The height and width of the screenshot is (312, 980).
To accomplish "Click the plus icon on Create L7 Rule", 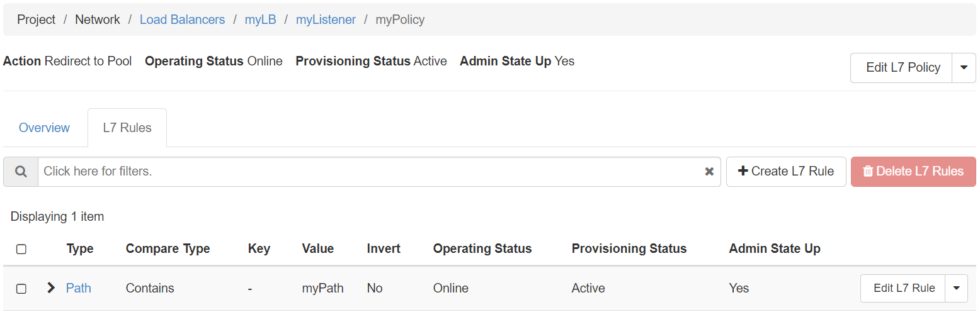I will click(x=743, y=171).
